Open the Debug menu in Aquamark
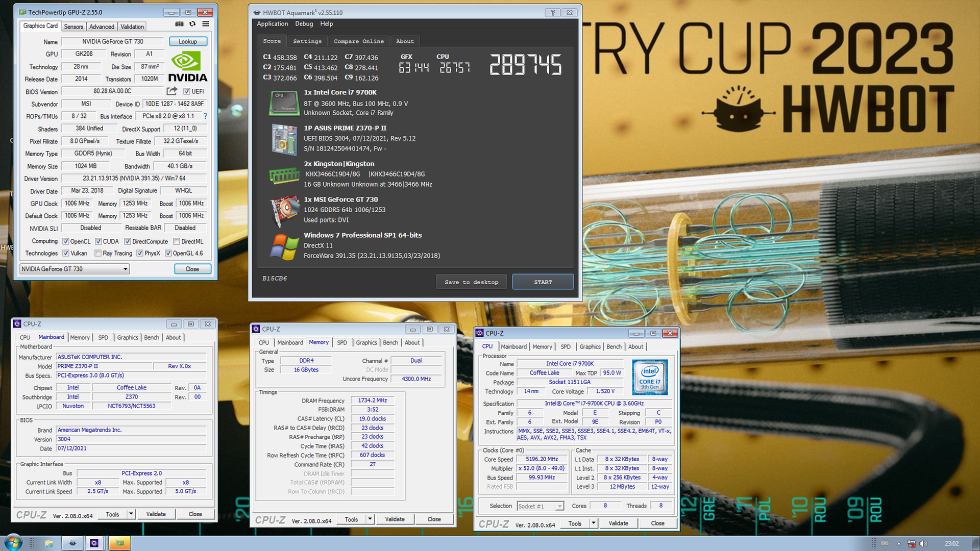Viewport: 980px width, 551px height. [x=304, y=24]
